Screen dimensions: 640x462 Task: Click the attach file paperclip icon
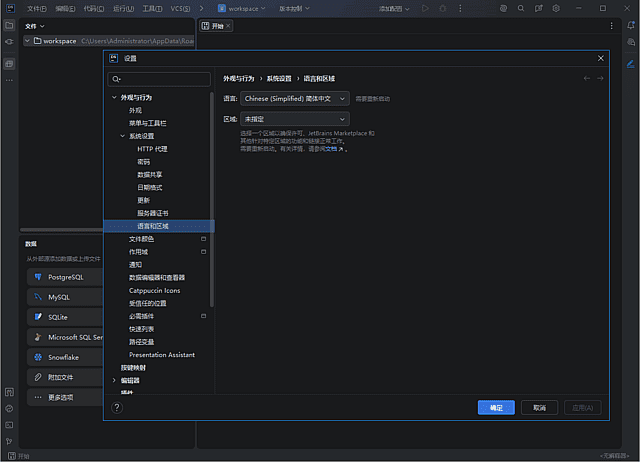click(37, 377)
